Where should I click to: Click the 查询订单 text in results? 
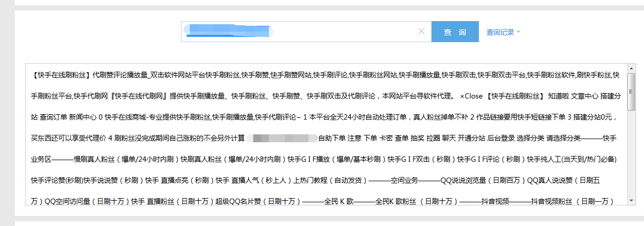(54, 117)
